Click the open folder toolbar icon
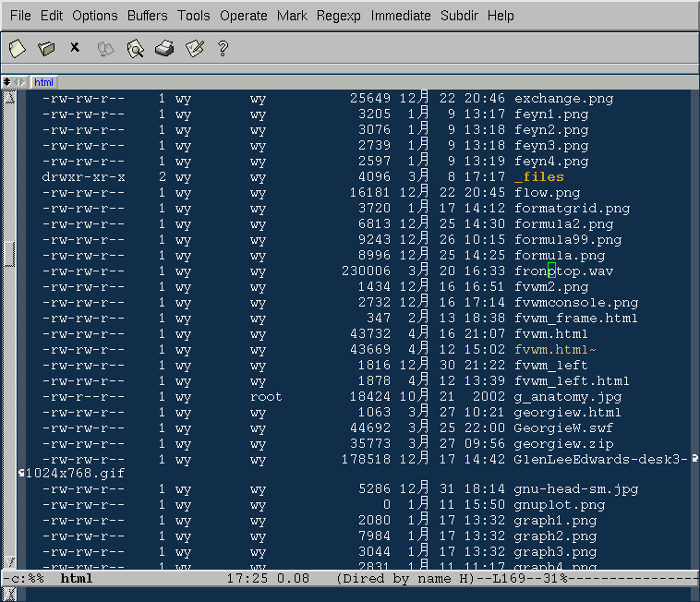 [x=46, y=48]
